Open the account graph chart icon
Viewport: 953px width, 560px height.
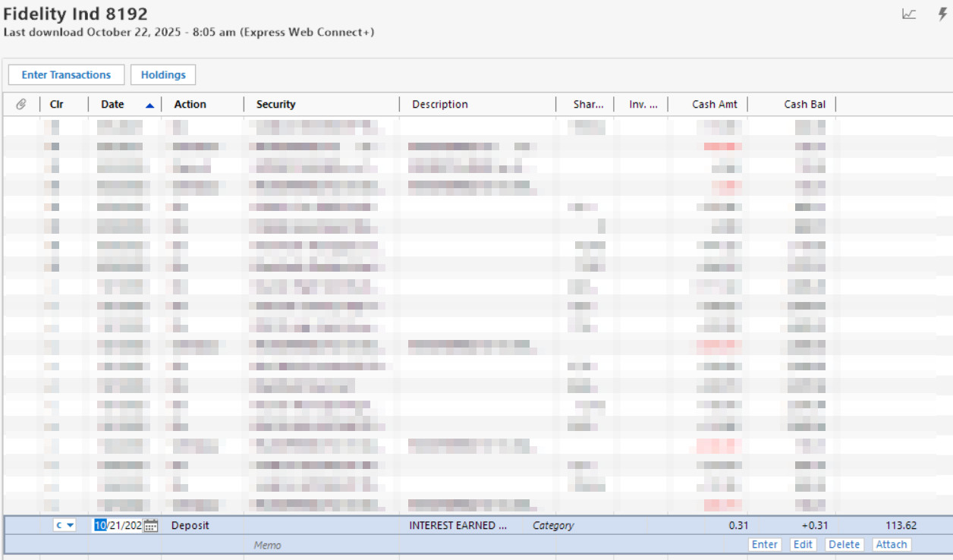[908, 14]
